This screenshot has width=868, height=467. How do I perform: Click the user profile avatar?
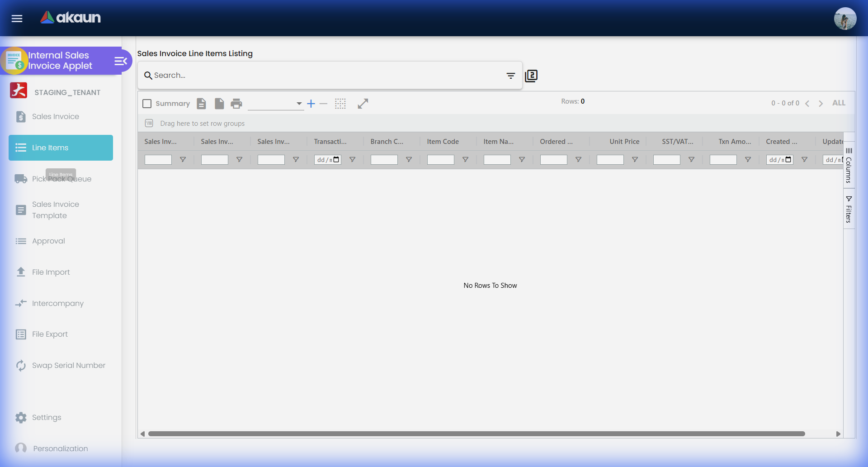coord(844,19)
